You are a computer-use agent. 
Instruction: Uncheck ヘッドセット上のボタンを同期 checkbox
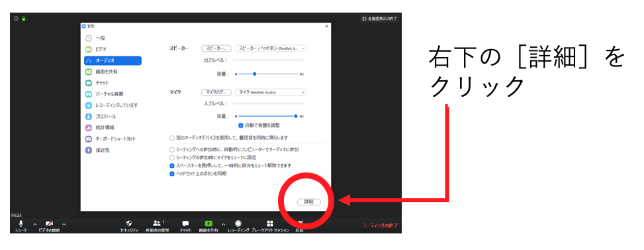(x=172, y=174)
